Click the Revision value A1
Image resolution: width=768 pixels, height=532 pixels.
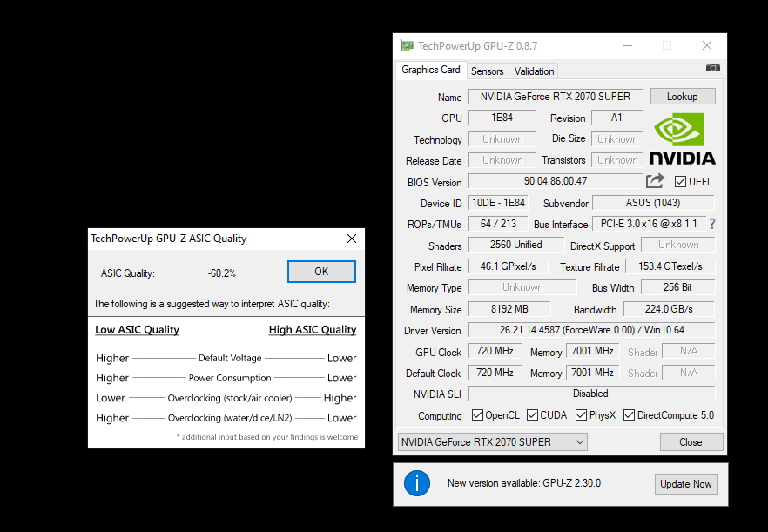(616, 118)
